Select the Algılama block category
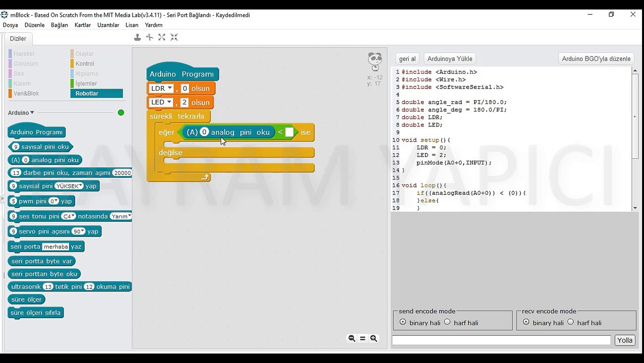This screenshot has height=363, width=644. point(87,74)
